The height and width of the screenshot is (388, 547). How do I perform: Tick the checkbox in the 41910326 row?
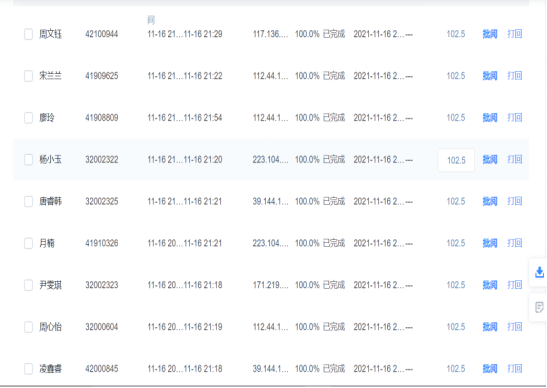(28, 243)
